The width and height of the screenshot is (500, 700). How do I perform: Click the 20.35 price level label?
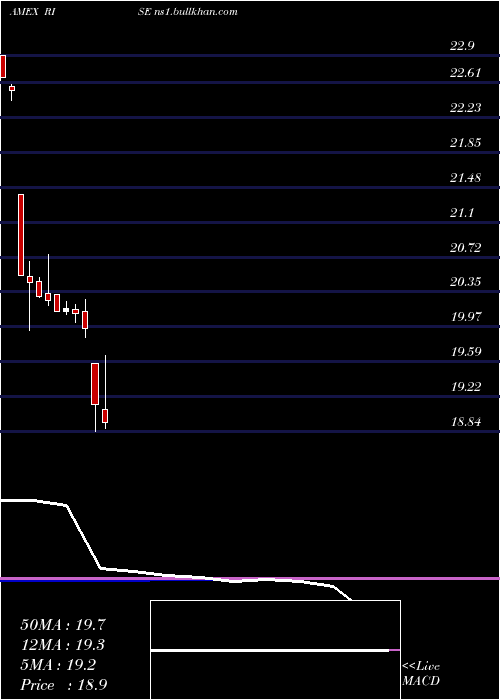click(x=465, y=281)
